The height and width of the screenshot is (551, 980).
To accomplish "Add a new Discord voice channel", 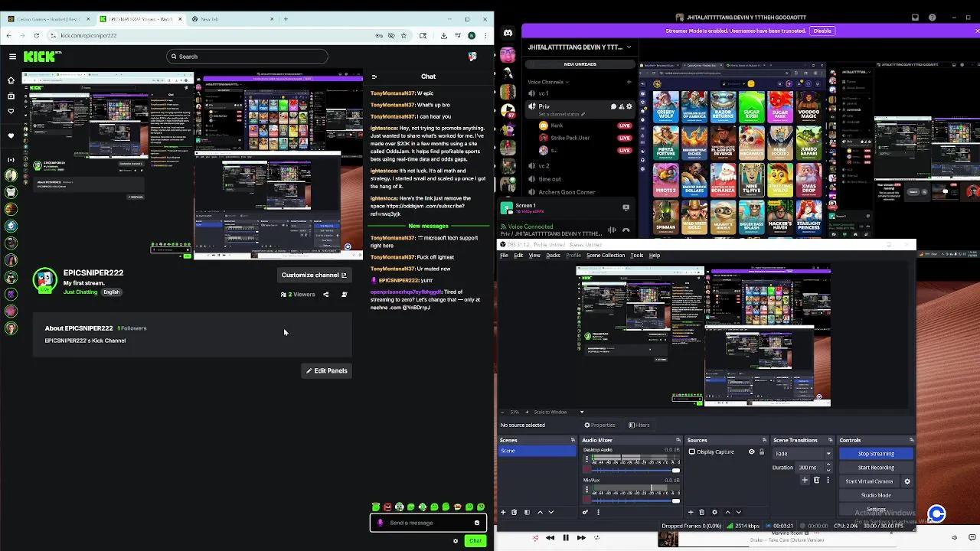I will 629,82.
